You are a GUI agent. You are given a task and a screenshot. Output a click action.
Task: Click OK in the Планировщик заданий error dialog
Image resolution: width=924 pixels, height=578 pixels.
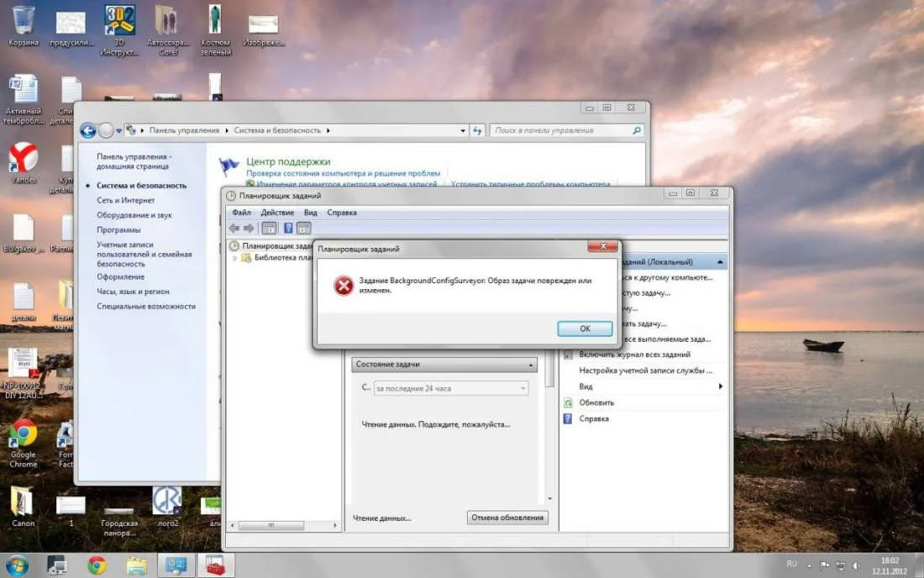tap(585, 328)
